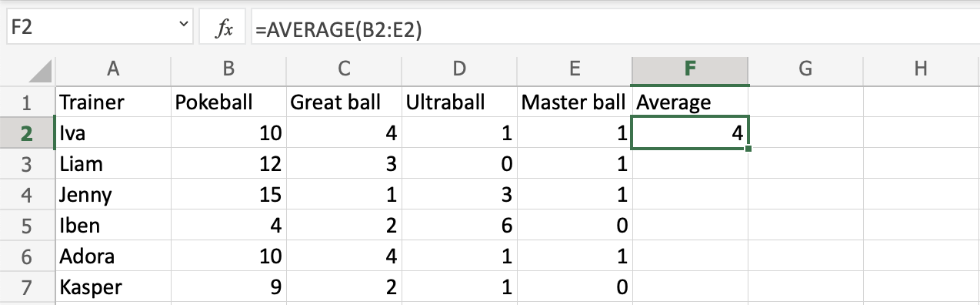980x305 pixels.
Task: Click the fx insert function icon
Action: pyautogui.click(x=225, y=28)
